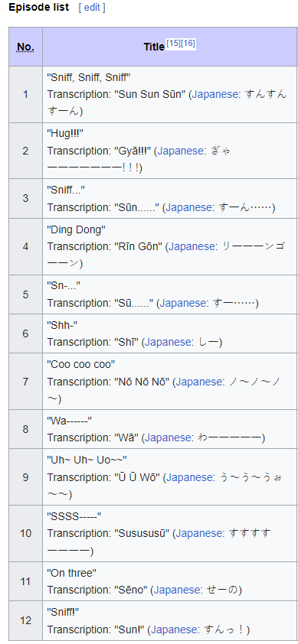Viewport: 298px width, 644px height.
Task: Select the episode number 7 cell
Action: [x=25, y=382]
